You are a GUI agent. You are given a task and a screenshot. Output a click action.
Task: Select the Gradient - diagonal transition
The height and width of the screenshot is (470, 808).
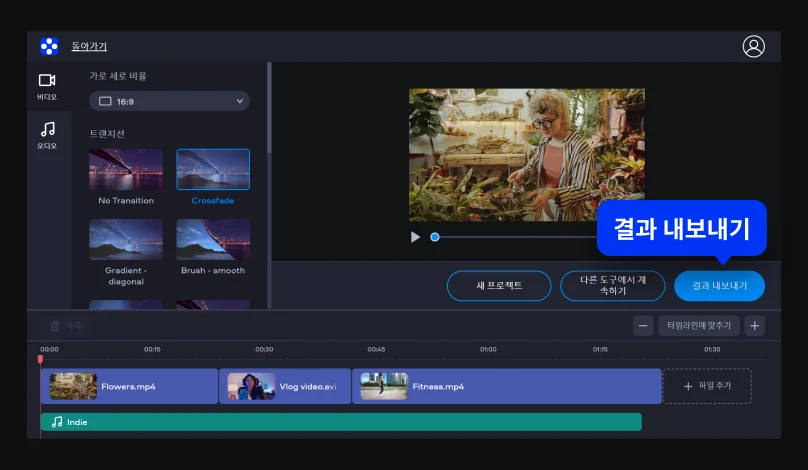click(x=126, y=239)
